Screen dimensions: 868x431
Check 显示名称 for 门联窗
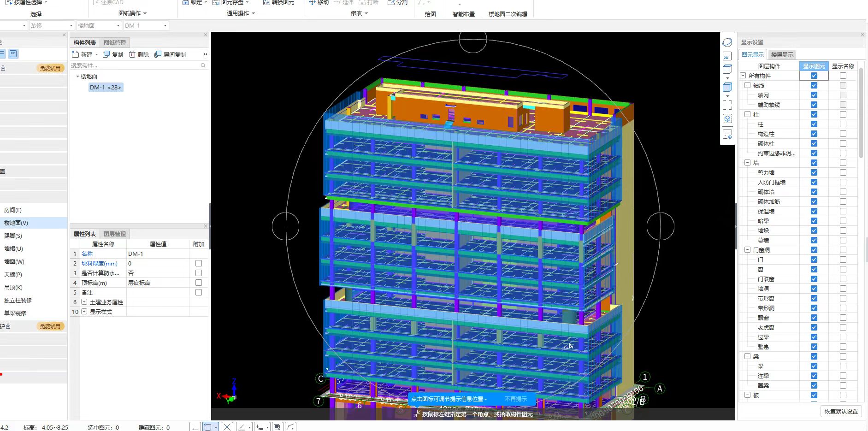843,279
